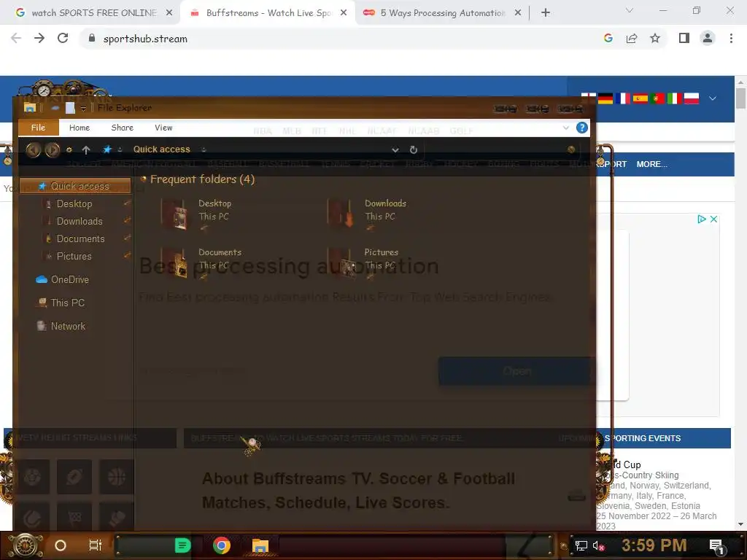Share this page using the share icon
The width and height of the screenshot is (747, 560).
tap(632, 39)
